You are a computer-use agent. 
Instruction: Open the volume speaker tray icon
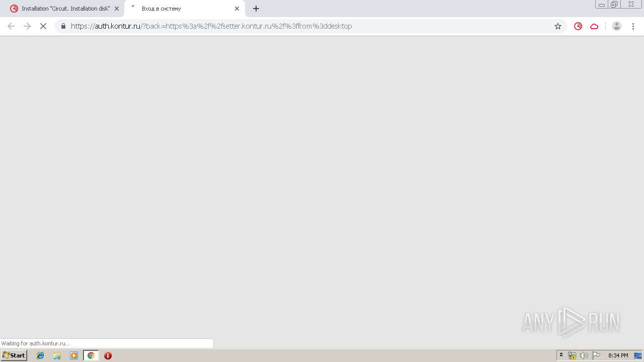click(584, 355)
